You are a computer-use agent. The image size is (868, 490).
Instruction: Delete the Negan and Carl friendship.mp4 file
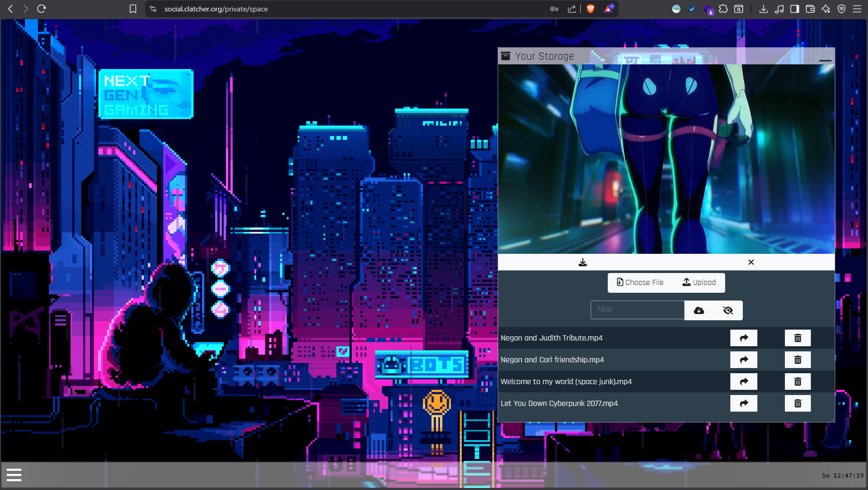[797, 360]
